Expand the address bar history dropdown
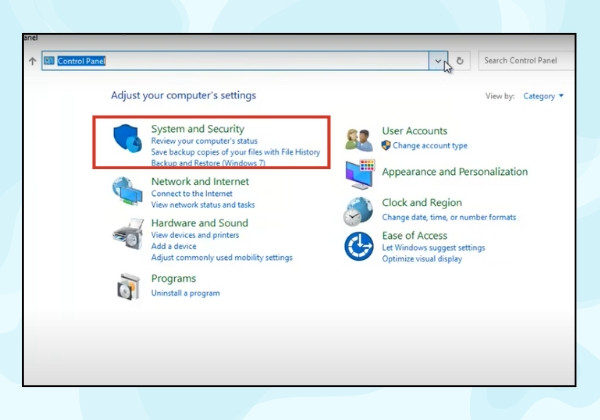The image size is (600, 420). (438, 61)
